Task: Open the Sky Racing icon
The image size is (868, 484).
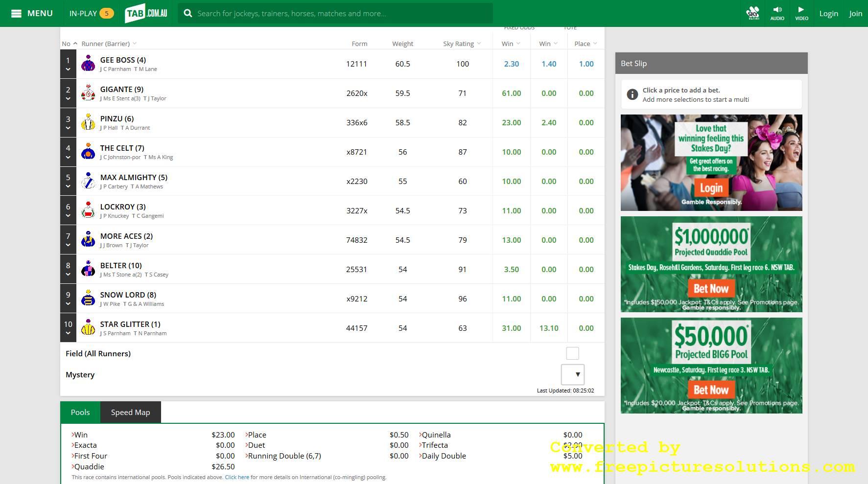Action: pos(753,13)
